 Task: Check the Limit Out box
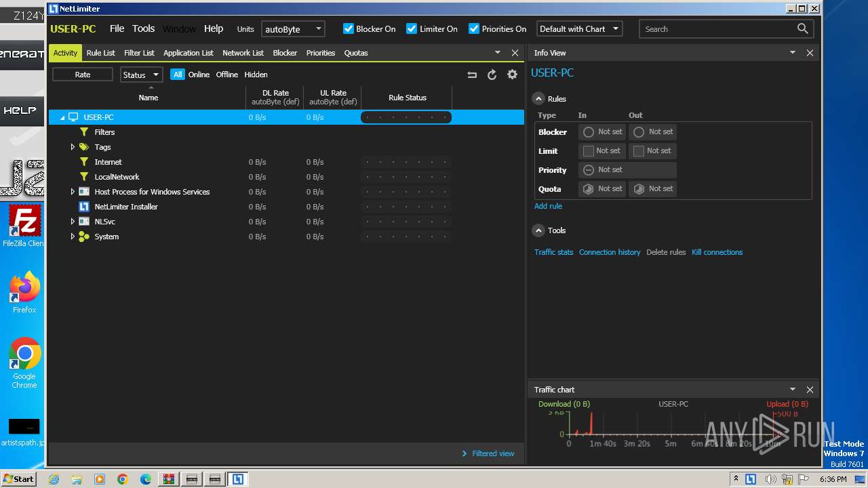(x=639, y=151)
